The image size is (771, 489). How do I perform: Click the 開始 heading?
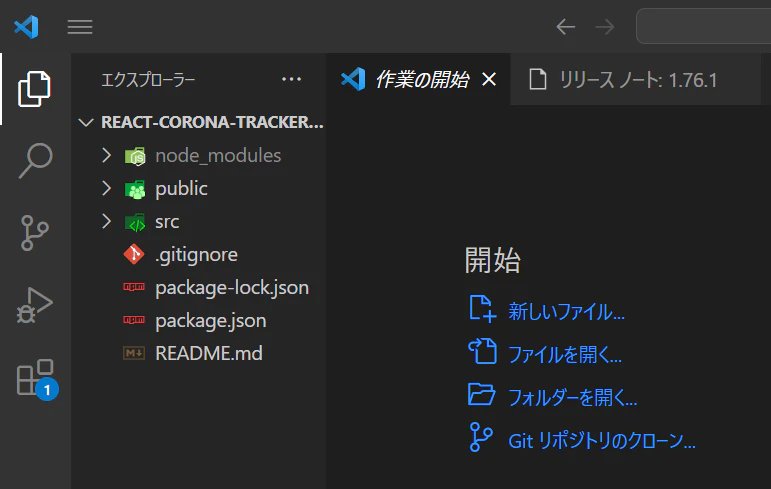pos(493,260)
